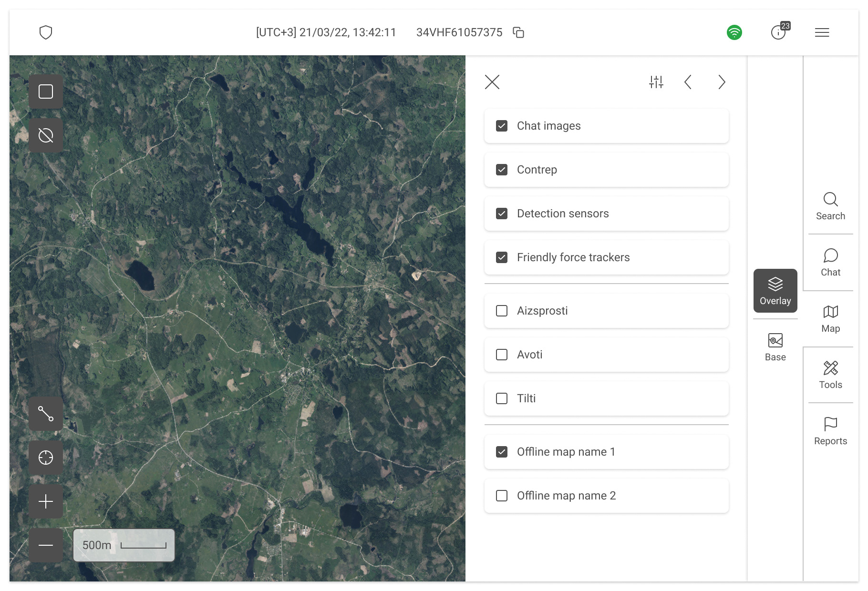868x591 pixels.
Task: Zoom in with the plus button
Action: pyautogui.click(x=46, y=501)
